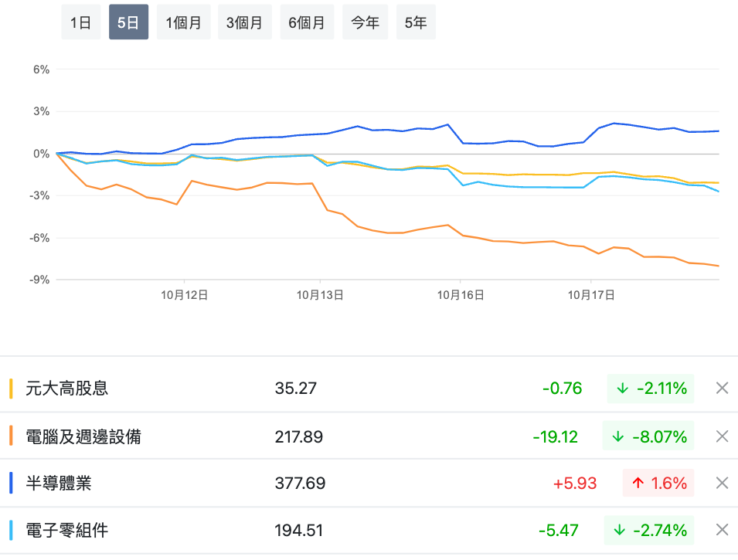Remove 元大高股息 with its X icon
This screenshot has height=560, width=738.
(722, 389)
